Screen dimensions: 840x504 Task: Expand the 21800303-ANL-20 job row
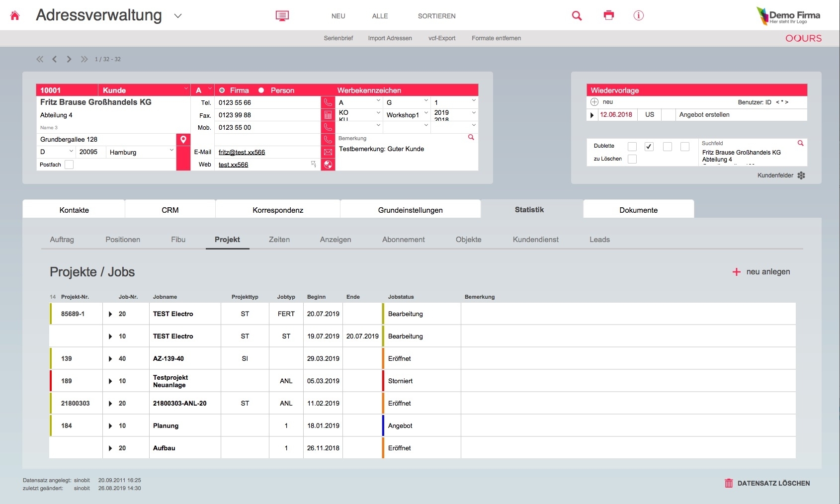[110, 404]
